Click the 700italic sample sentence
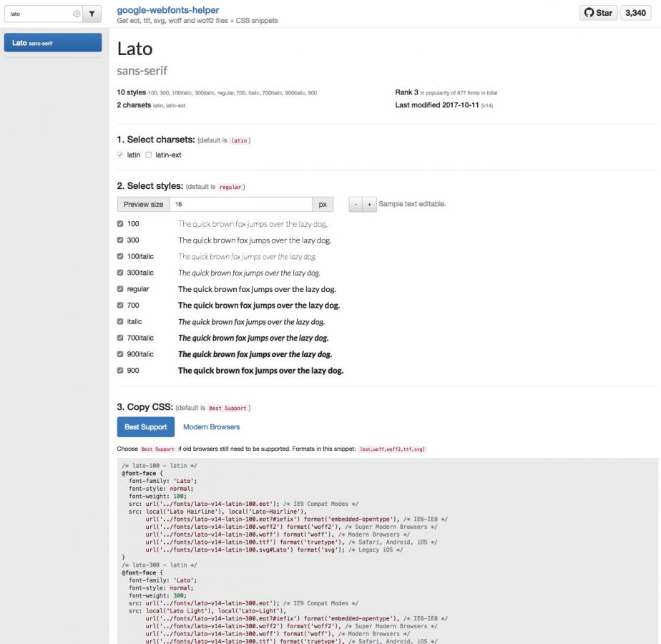 [x=253, y=338]
